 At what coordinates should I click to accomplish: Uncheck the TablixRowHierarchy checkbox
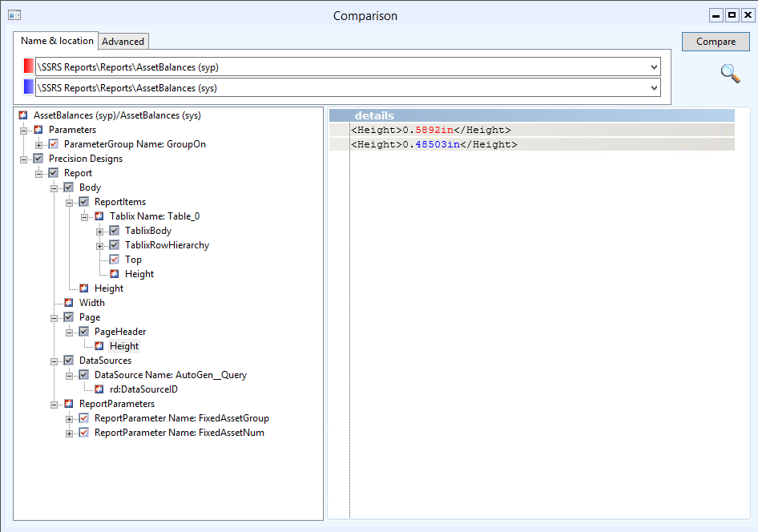[115, 244]
